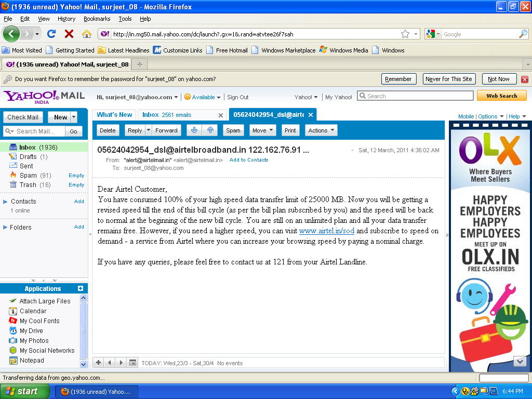532x399 pixels.
Task: Move to next message with up arrow
Action: click(210, 130)
